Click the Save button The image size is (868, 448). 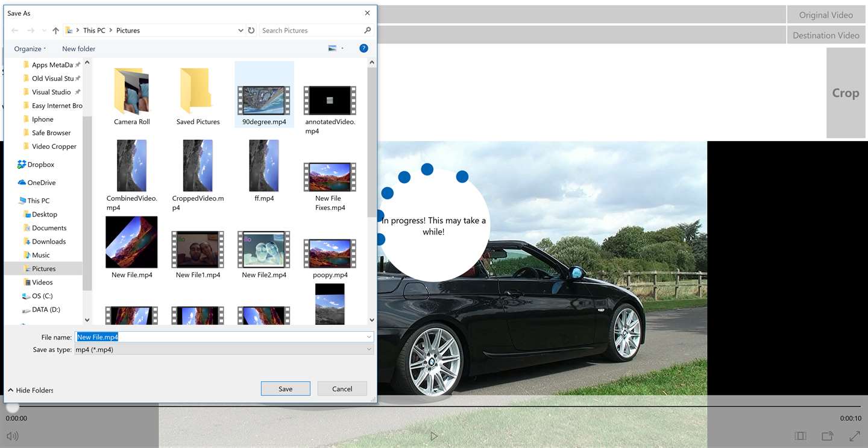285,389
